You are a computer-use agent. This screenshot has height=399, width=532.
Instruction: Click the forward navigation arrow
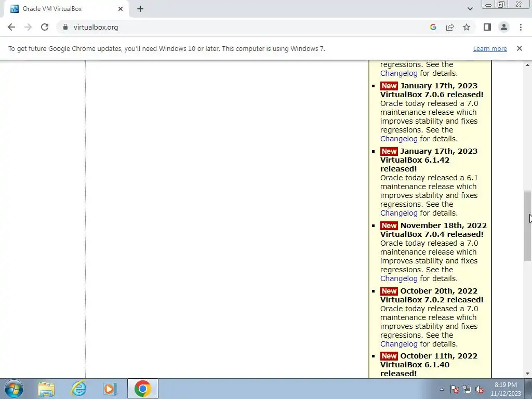coord(28,27)
